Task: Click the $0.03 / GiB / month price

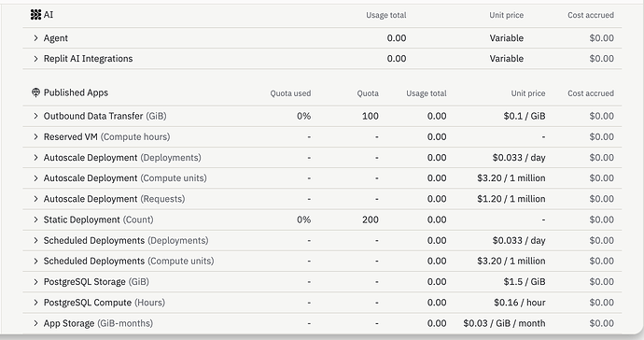Action: [x=504, y=323]
